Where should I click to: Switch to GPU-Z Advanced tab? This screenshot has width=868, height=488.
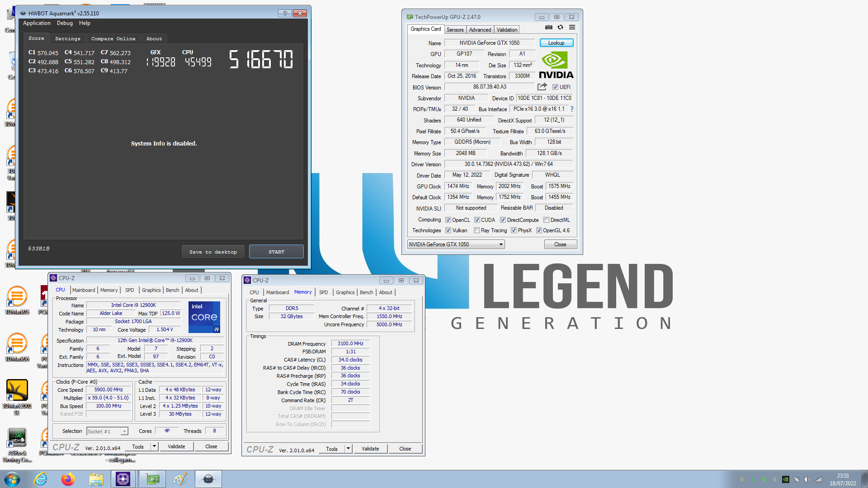point(480,30)
